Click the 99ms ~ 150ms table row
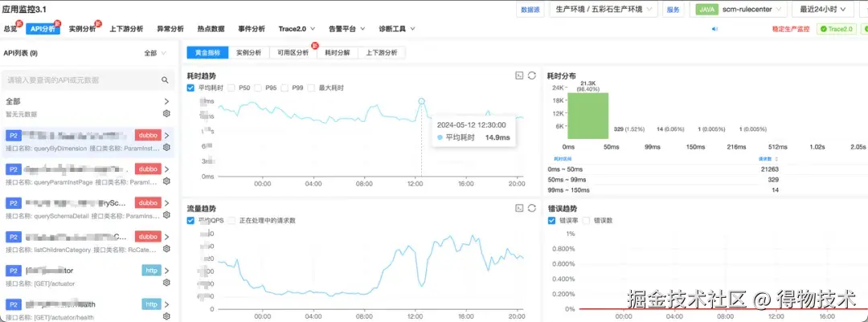The image size is (868, 322). click(x=665, y=190)
